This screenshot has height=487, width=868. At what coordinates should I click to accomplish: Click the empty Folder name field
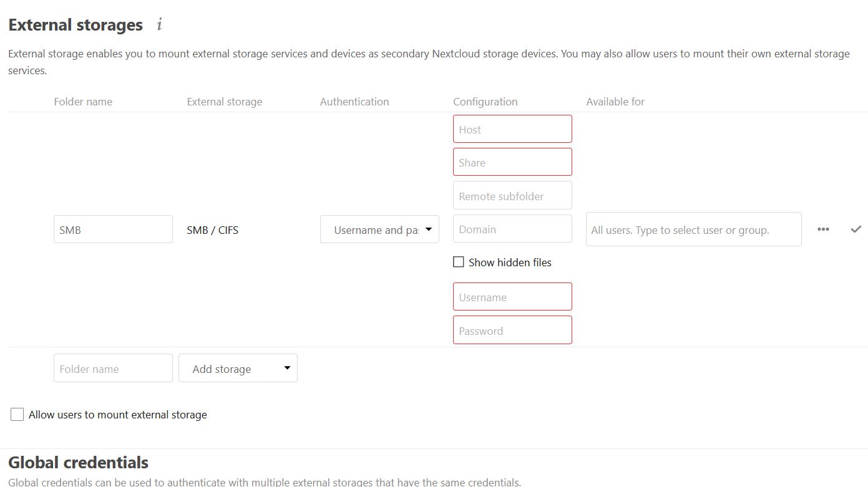[x=113, y=369]
